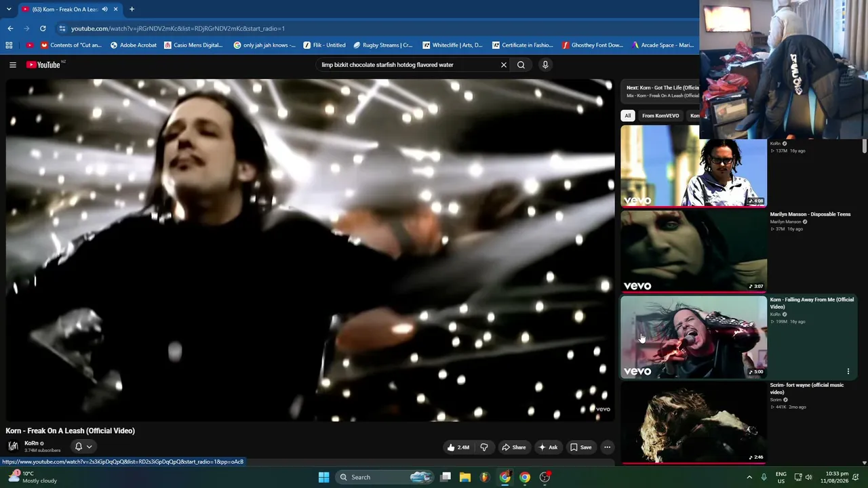The width and height of the screenshot is (868, 488).
Task: Mute the tab using audio icon
Action: pos(105,9)
